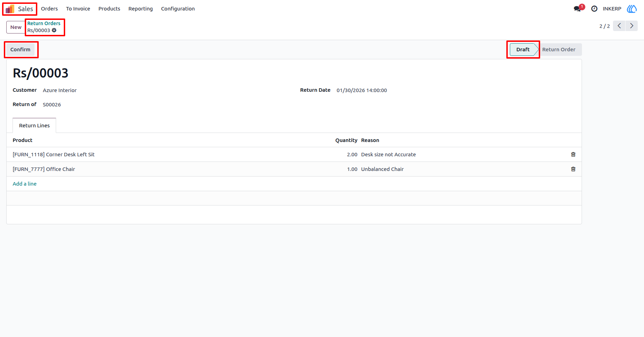Click the user avatar icon at top right
Screen dimensions: 644x337
[632, 9]
